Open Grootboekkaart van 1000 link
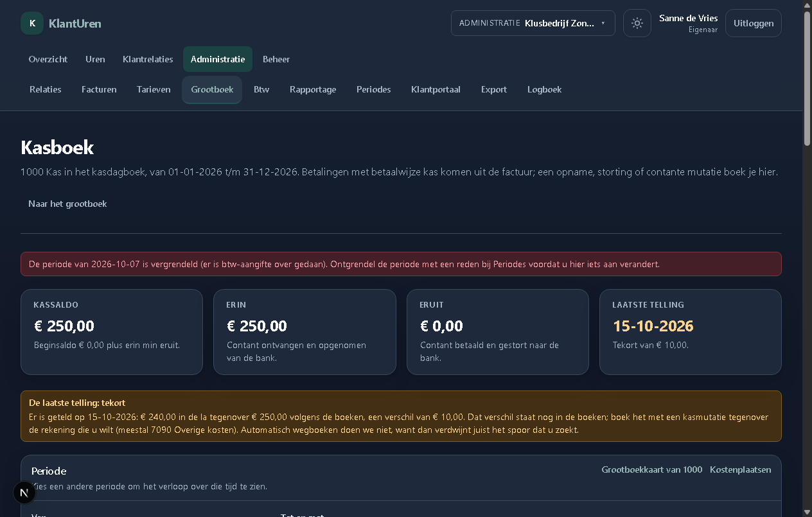Viewport: 812px width, 517px height. [652, 469]
